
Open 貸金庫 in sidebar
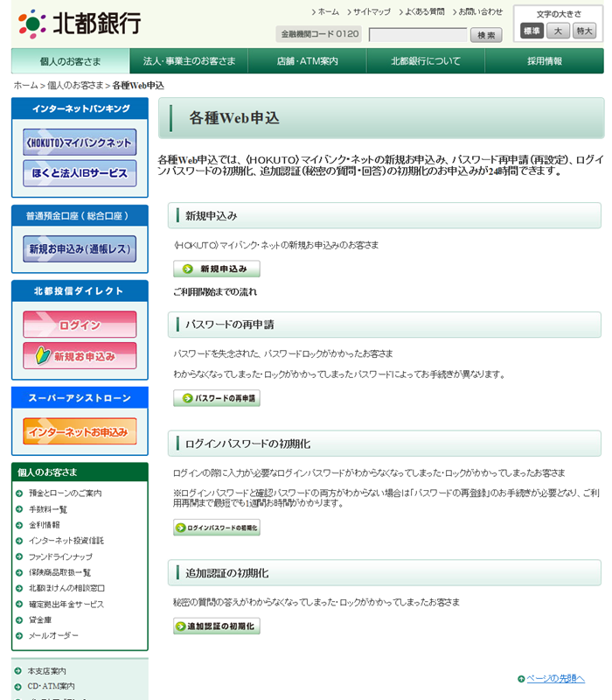coord(40,620)
